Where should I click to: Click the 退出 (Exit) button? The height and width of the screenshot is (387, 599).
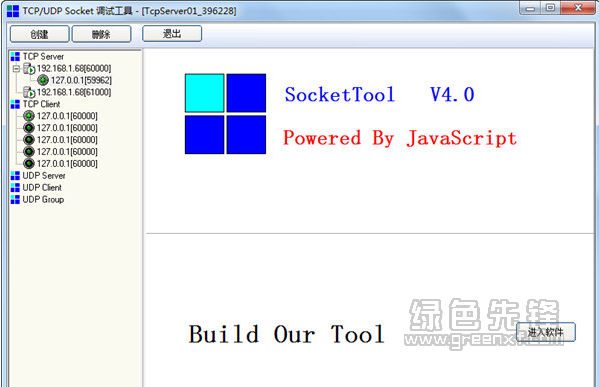[172, 34]
